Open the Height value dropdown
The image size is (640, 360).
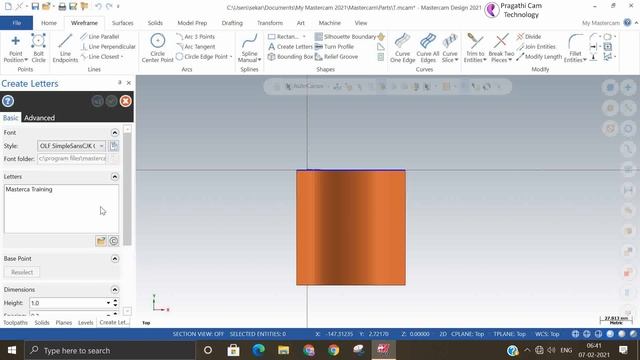tap(108, 303)
